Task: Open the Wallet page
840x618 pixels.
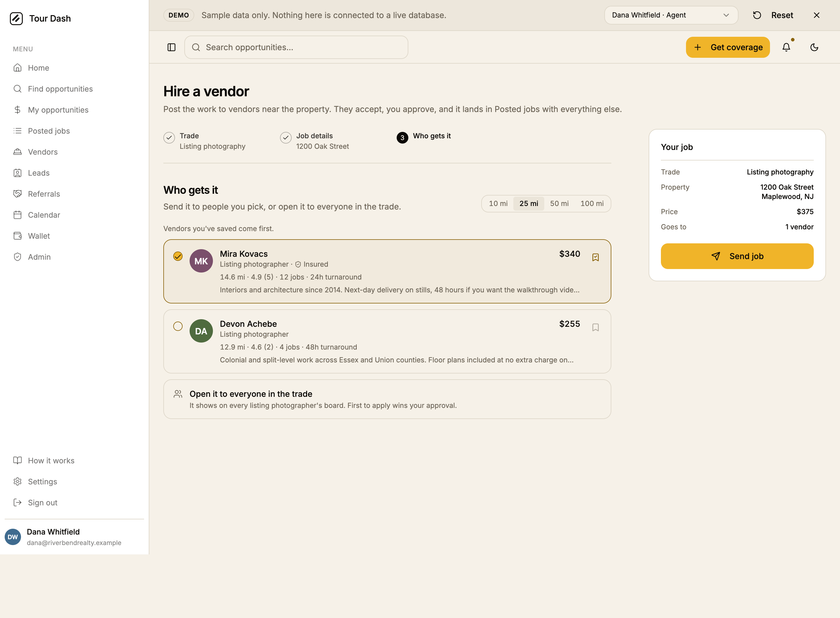Action: [x=74, y=236]
